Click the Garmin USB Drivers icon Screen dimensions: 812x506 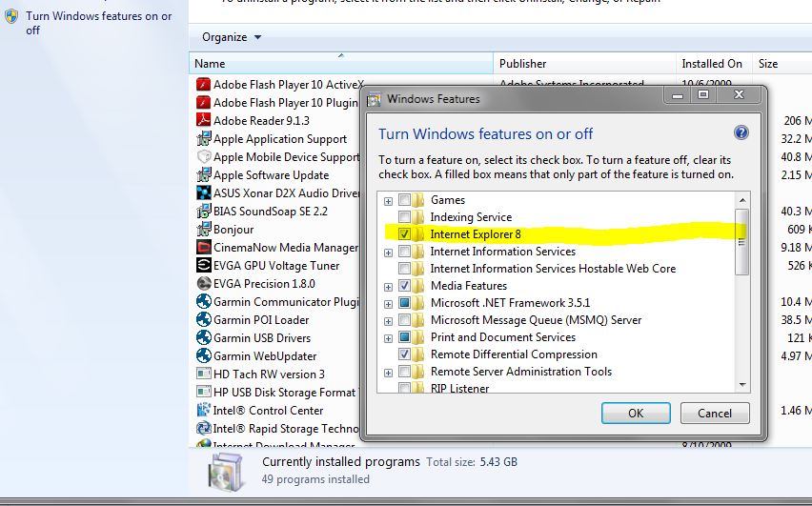click(x=204, y=337)
